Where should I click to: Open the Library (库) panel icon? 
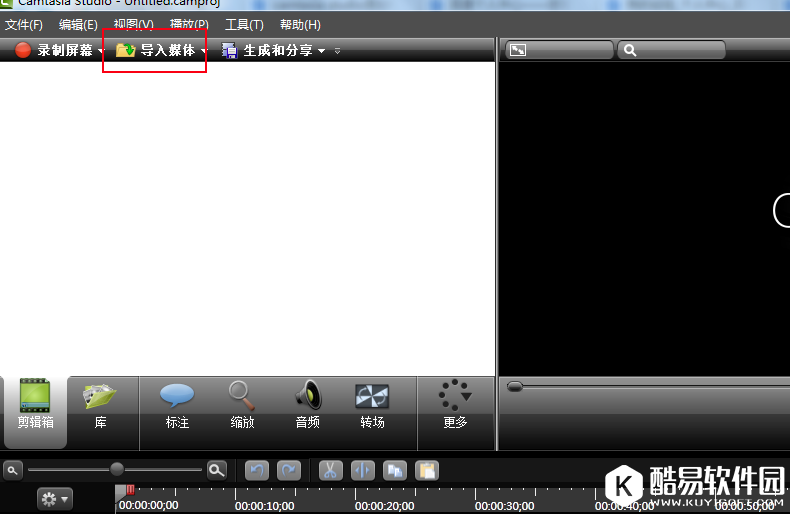(x=100, y=405)
